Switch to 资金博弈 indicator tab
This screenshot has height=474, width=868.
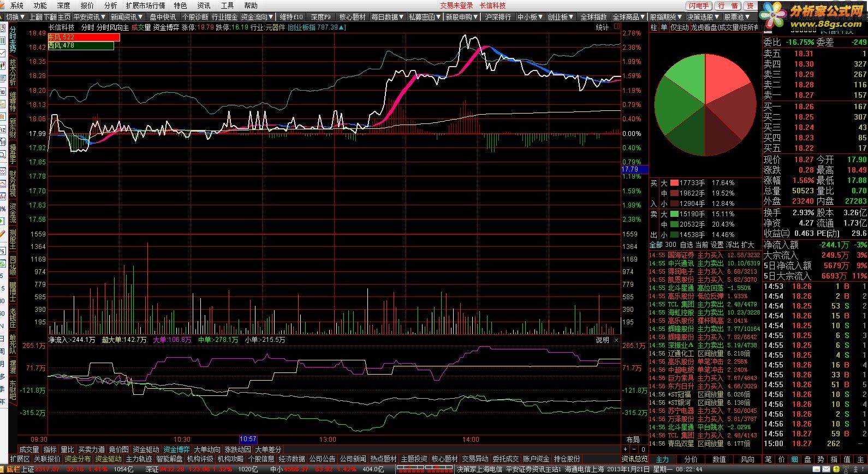pyautogui.click(x=176, y=449)
